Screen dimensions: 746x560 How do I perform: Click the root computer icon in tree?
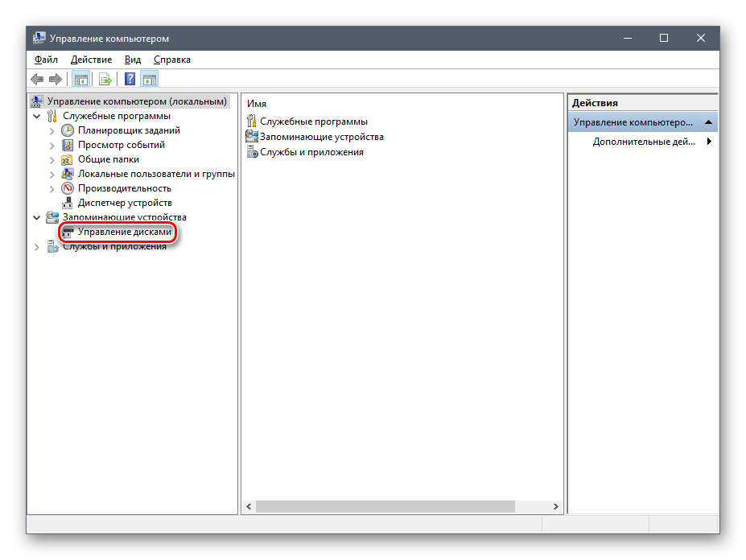pos(37,101)
